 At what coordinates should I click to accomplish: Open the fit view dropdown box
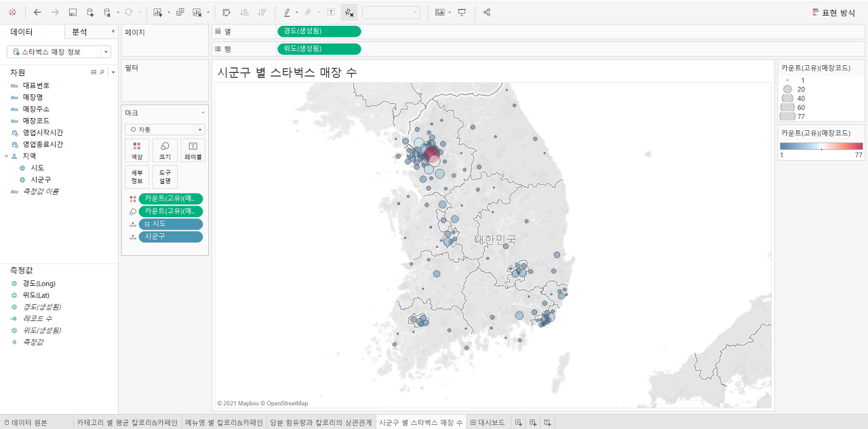[391, 12]
